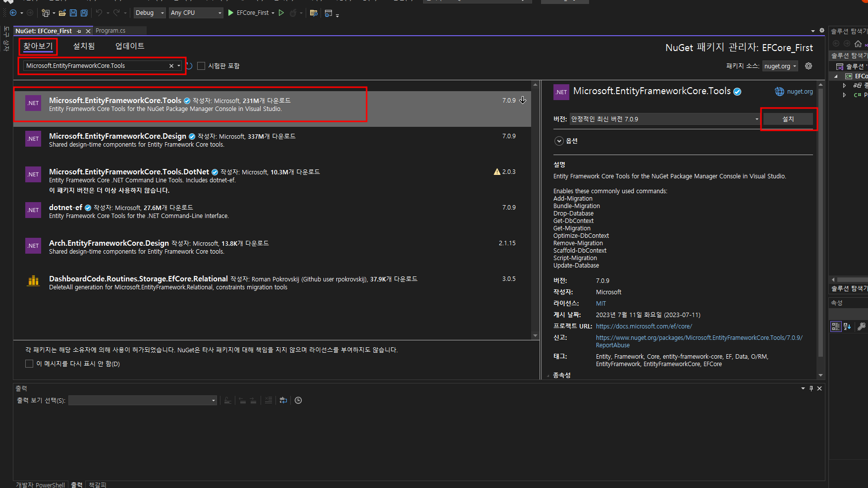This screenshot has height=488, width=868.
Task: Check the don't show this message again box
Action: pyautogui.click(x=29, y=364)
